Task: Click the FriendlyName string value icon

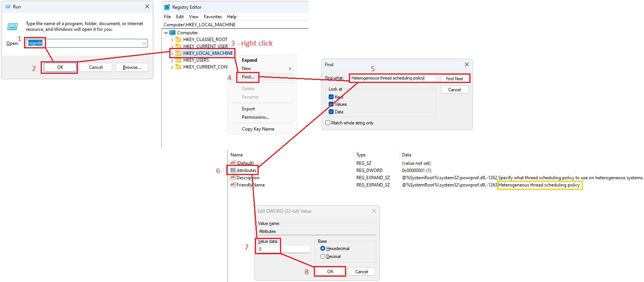Action: (x=233, y=185)
